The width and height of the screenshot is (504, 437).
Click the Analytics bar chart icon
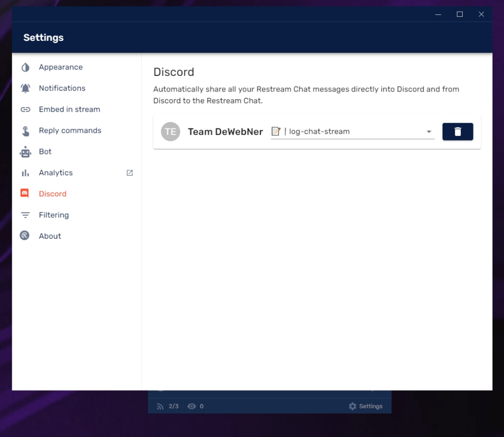(26, 173)
